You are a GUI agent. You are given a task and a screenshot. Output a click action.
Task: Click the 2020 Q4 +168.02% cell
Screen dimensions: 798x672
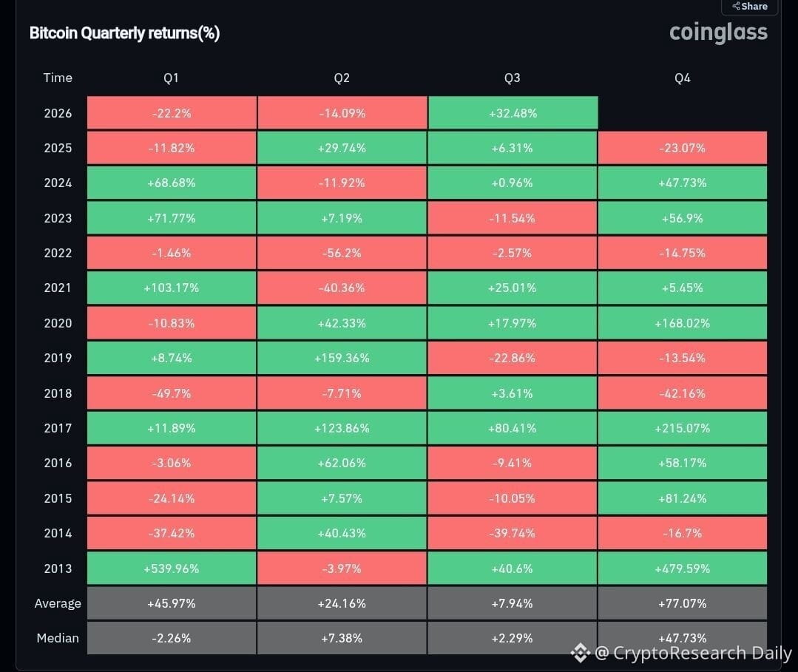(x=683, y=323)
